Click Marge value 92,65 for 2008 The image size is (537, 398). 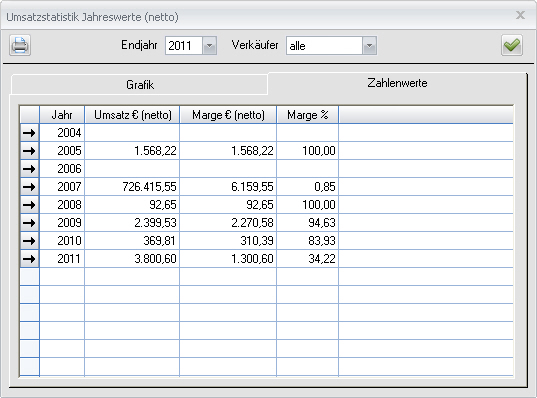coord(228,205)
